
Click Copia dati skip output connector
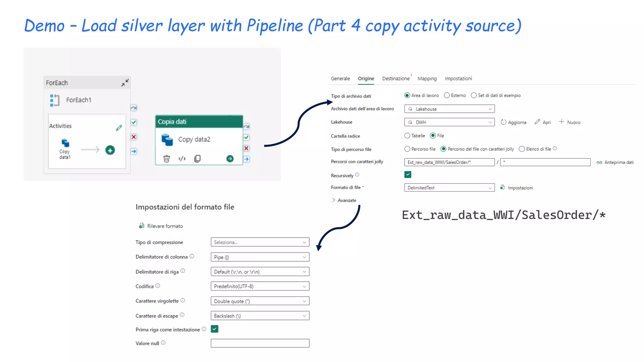247,126
